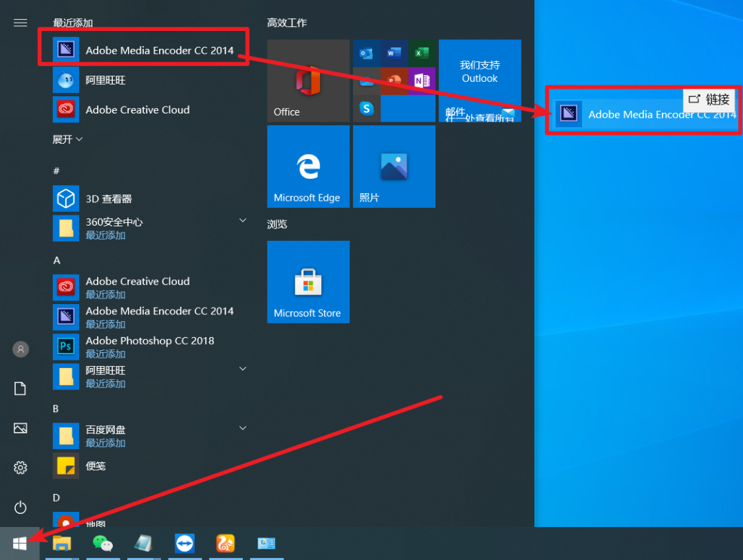Open 便笺 sticky notes app
This screenshot has width=743, height=560.
point(150,466)
